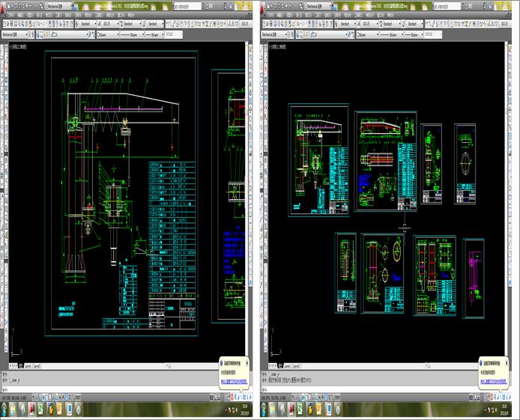Click green Excel-like icon in left taskbar
The height and width of the screenshot is (420, 520).
(x=40, y=410)
